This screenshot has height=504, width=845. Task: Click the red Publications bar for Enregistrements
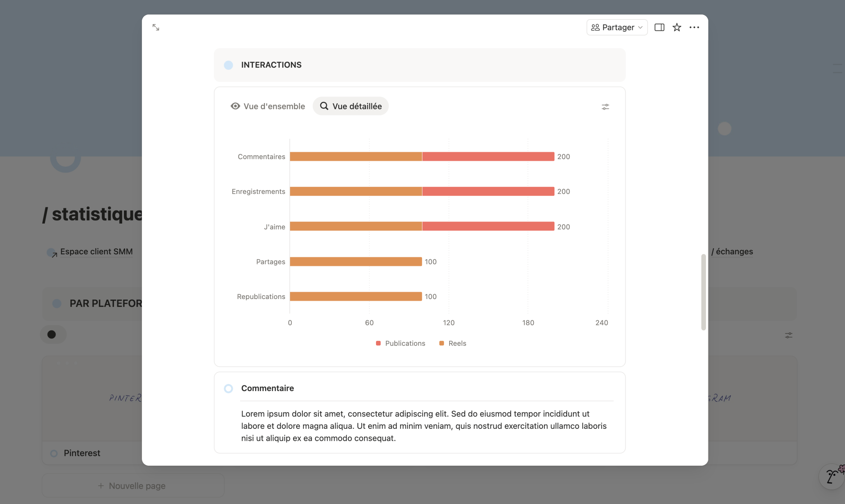(x=488, y=191)
